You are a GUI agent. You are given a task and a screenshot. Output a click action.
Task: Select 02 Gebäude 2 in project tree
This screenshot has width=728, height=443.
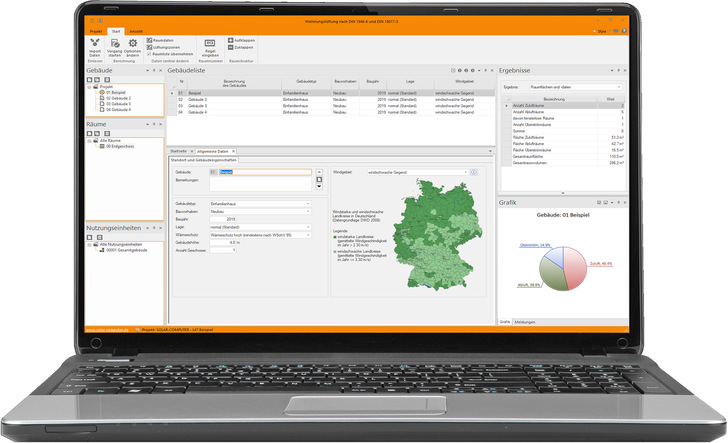pos(115,98)
